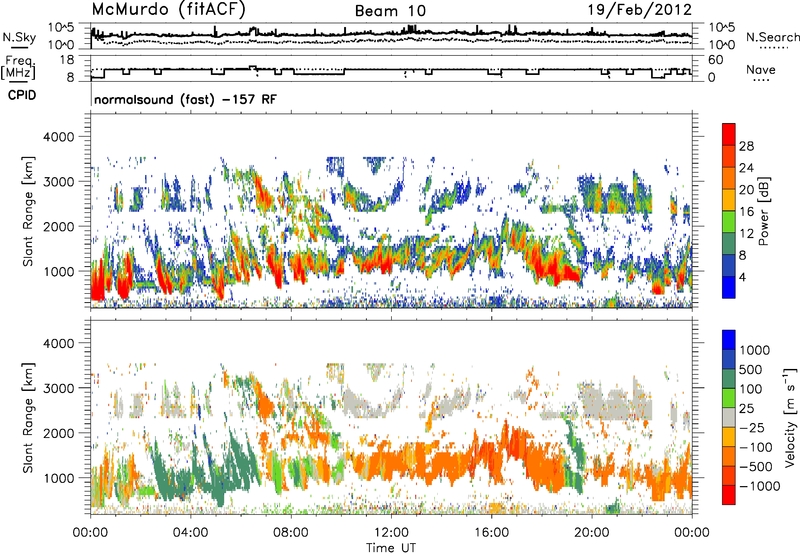
Task: Click the Beam 10 heading
Action: (x=390, y=11)
